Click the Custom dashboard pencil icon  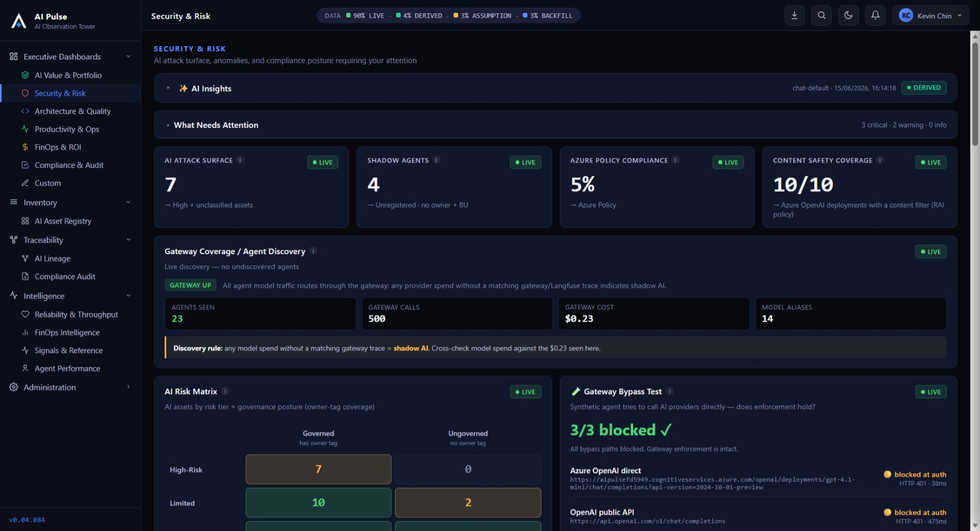pyautogui.click(x=25, y=183)
